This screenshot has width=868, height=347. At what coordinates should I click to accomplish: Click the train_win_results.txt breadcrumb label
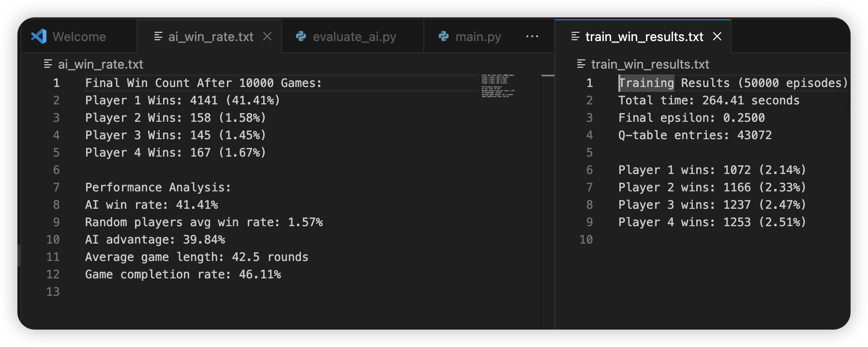(650, 64)
